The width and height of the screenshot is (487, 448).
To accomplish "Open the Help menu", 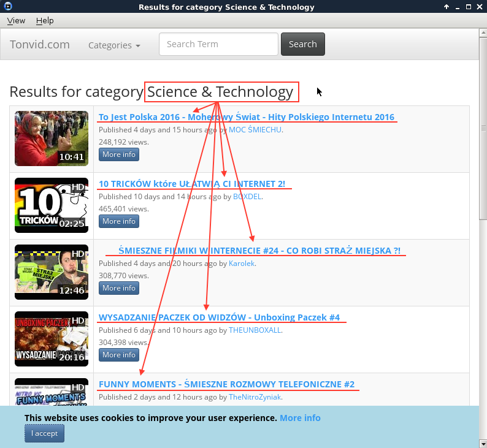I will click(x=45, y=20).
